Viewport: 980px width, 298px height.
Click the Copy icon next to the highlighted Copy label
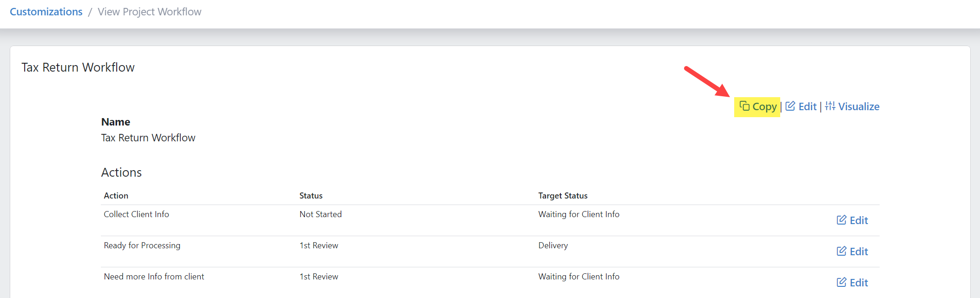pos(746,106)
